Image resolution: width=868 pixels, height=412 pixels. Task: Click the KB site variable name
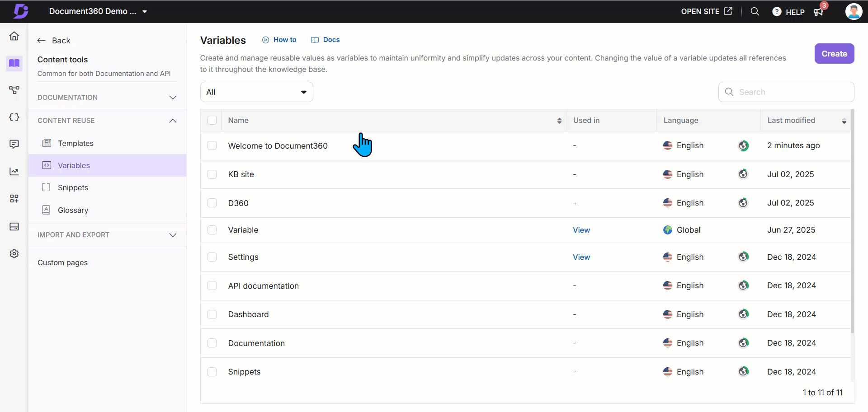[241, 174]
